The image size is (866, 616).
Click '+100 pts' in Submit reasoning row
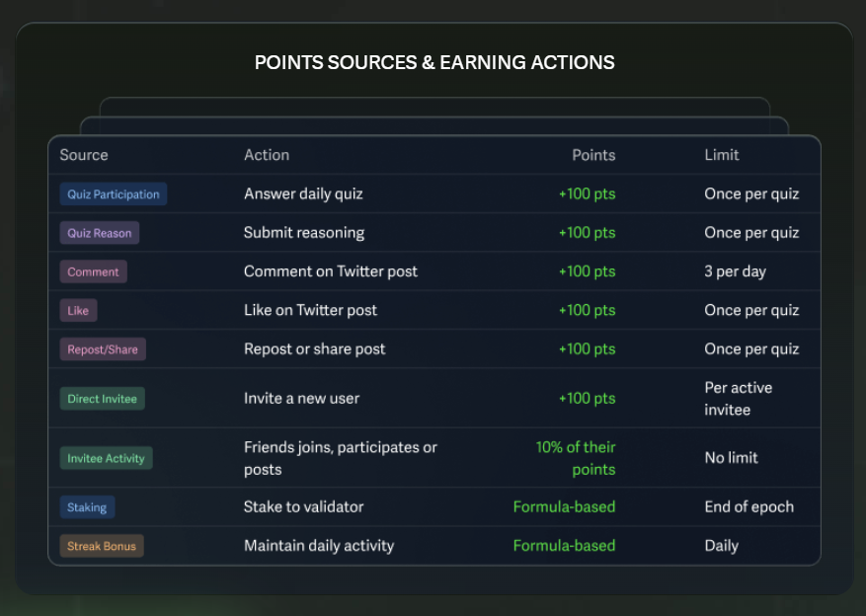588,233
